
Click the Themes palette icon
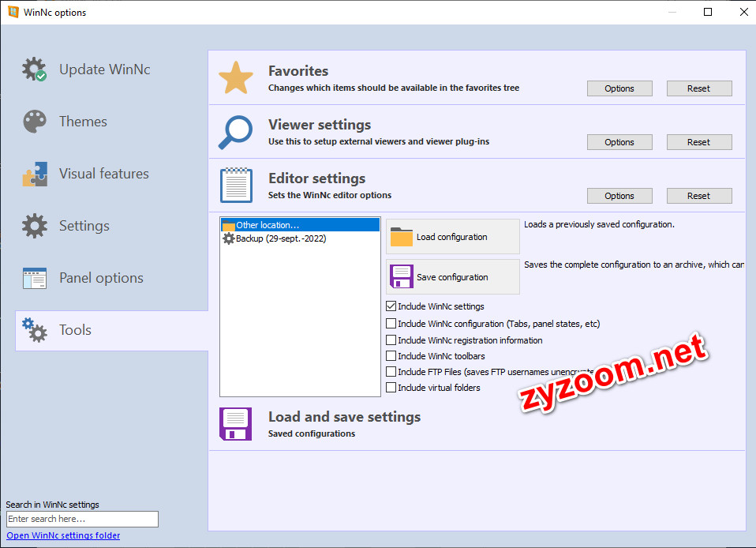(x=35, y=122)
